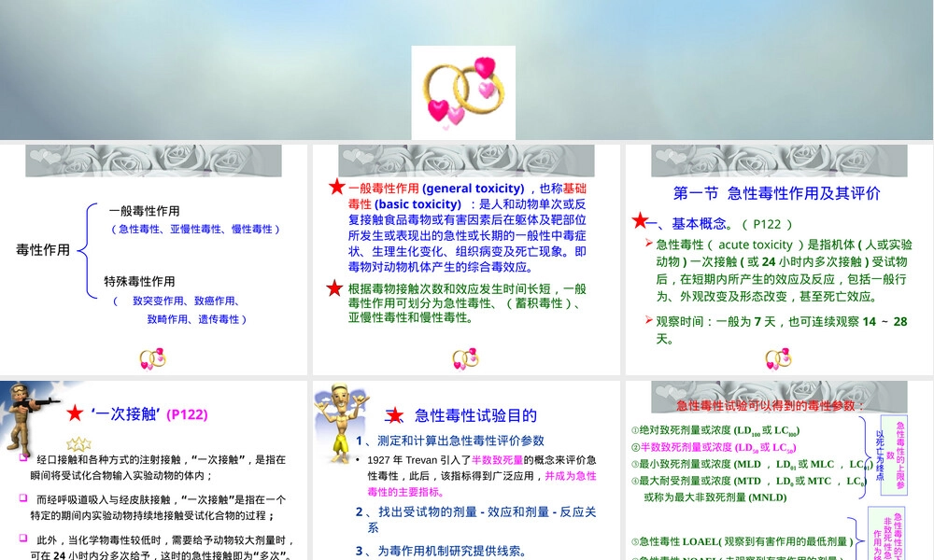Click red star beside 急性毒性试验目的 title
This screenshot has height=560, width=934.
pos(394,415)
